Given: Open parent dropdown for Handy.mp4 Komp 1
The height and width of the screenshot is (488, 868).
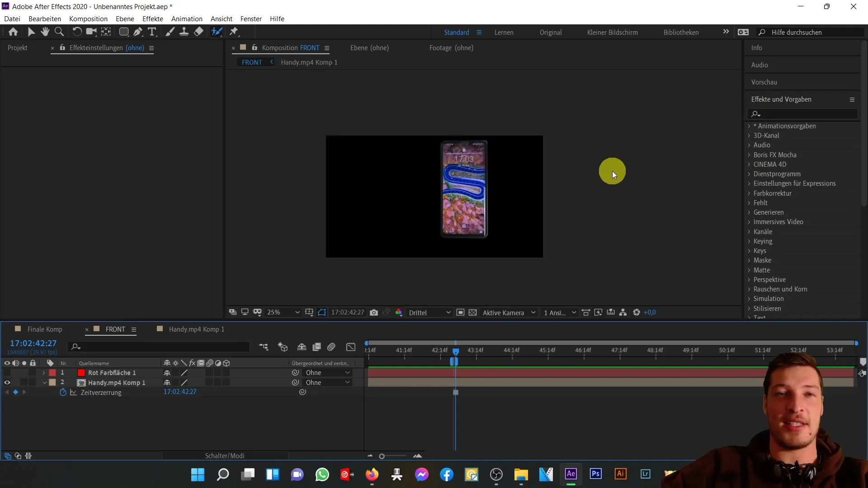Looking at the screenshot, I should tap(328, 383).
